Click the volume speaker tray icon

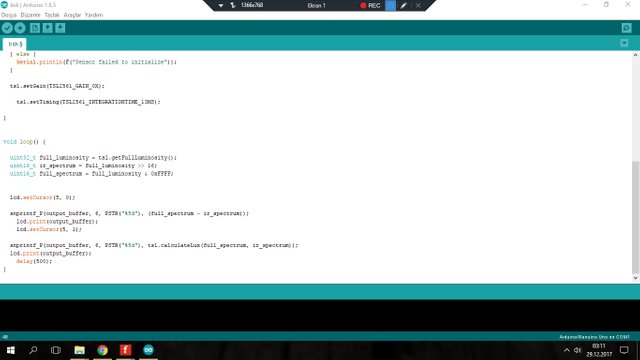tap(577, 350)
